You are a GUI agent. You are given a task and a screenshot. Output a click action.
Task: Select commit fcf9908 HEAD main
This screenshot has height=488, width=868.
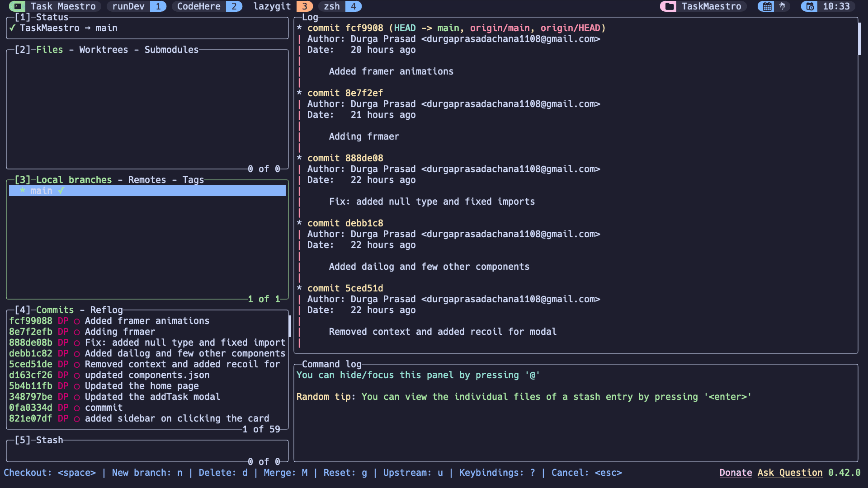[146, 320]
